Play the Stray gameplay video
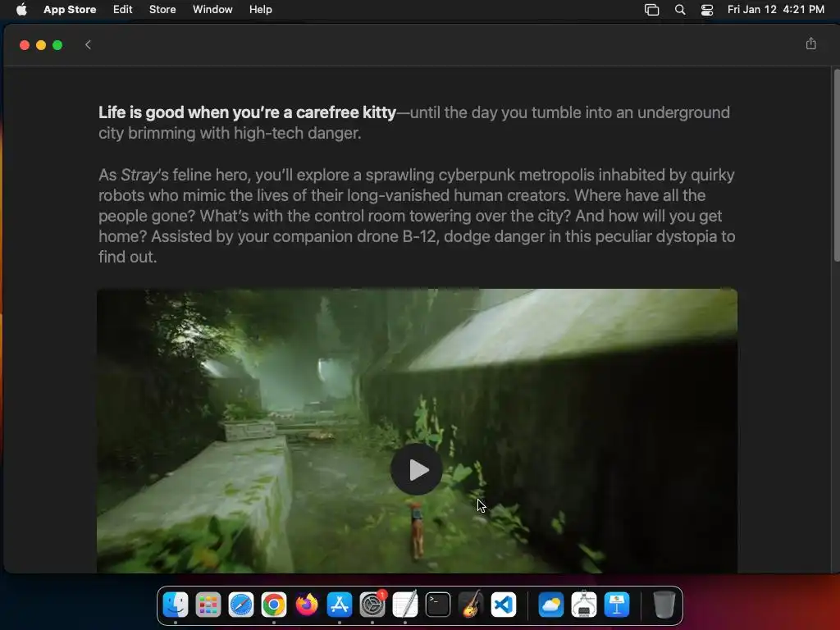 click(416, 469)
